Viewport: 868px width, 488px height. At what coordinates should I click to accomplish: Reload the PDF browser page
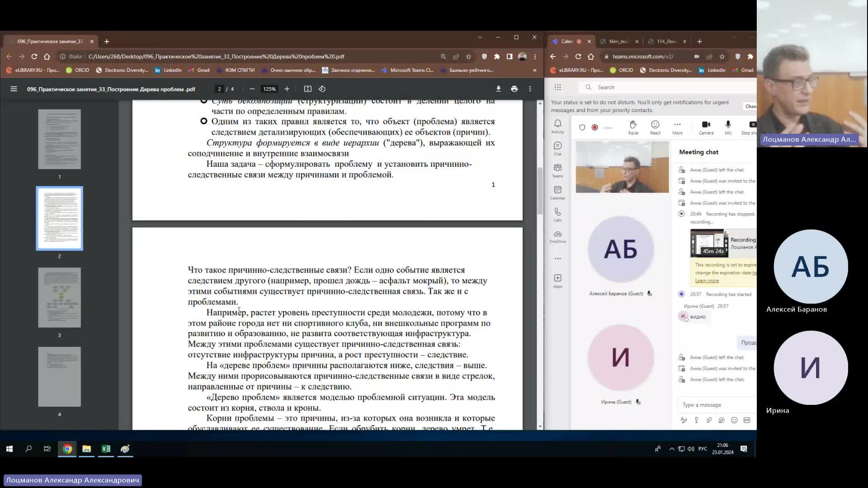pyautogui.click(x=34, y=56)
